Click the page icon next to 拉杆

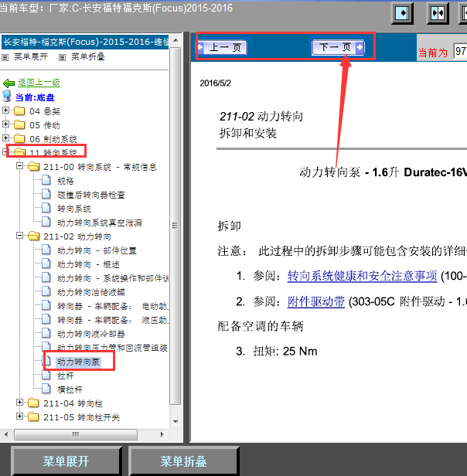[x=47, y=376]
